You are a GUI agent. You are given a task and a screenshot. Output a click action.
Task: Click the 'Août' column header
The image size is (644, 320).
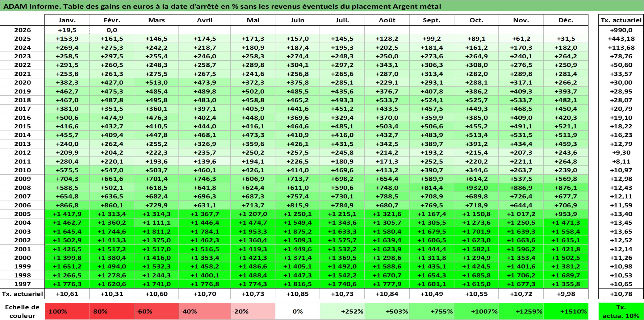point(387,20)
